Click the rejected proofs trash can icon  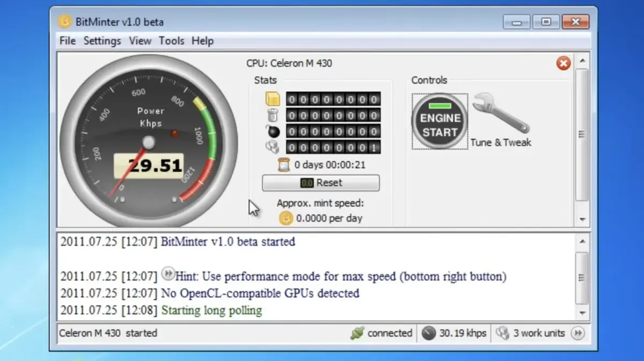tap(273, 115)
